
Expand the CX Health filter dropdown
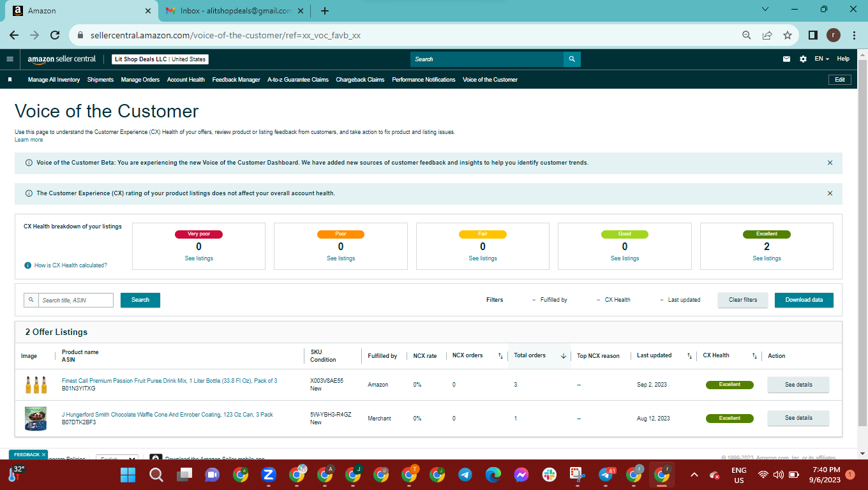613,300
